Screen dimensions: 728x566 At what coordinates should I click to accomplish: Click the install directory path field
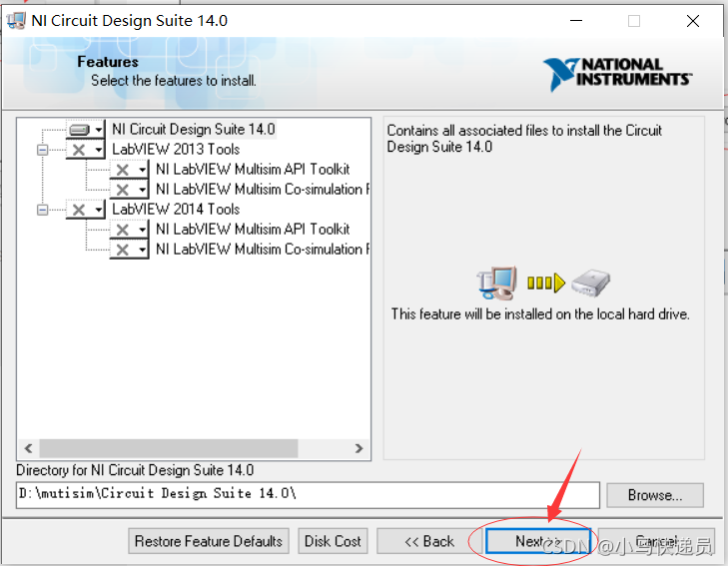tap(308, 494)
